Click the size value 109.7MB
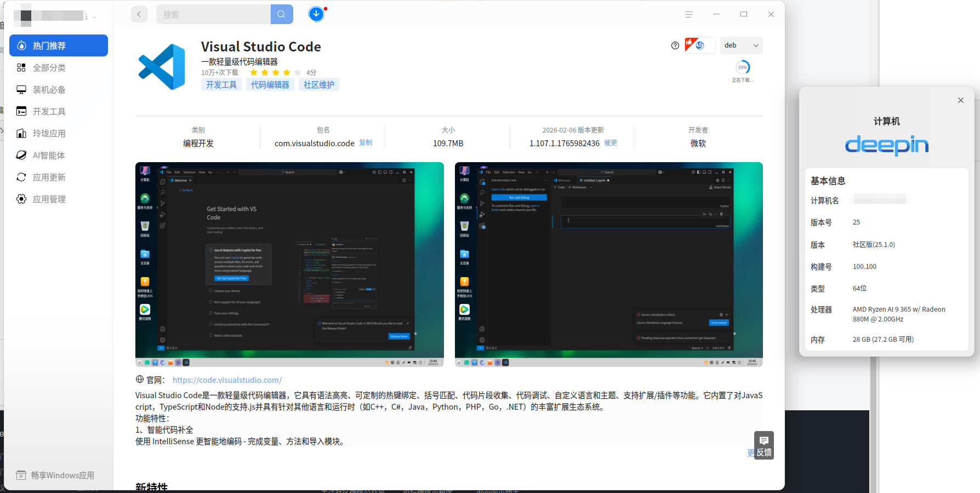Screen dimensions: 980x493 (448, 144)
